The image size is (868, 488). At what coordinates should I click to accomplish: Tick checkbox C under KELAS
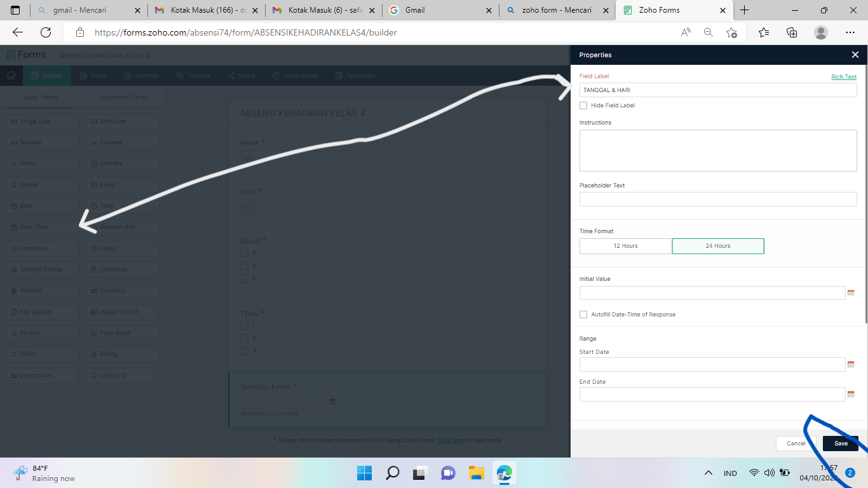click(x=245, y=278)
